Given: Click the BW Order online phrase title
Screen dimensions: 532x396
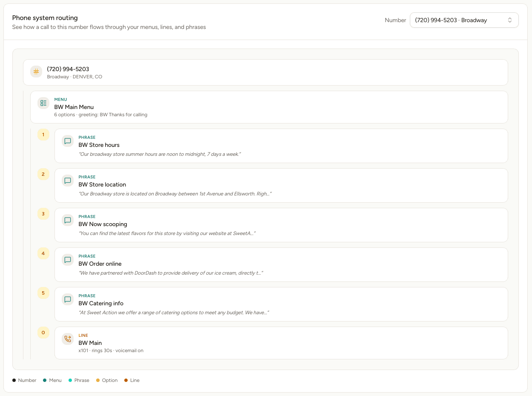Looking at the screenshot, I should pyautogui.click(x=100, y=264).
